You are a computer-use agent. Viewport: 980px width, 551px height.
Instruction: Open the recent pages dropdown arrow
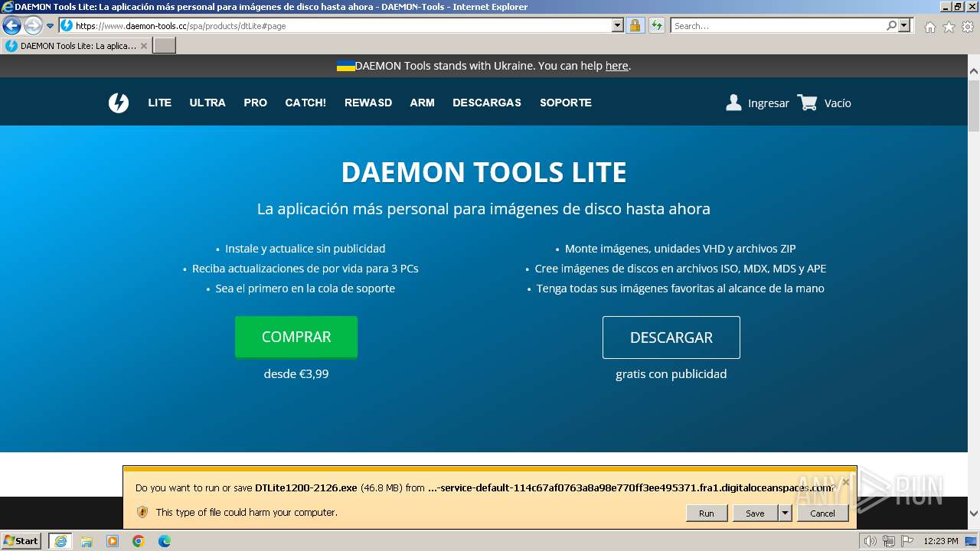pyautogui.click(x=51, y=26)
